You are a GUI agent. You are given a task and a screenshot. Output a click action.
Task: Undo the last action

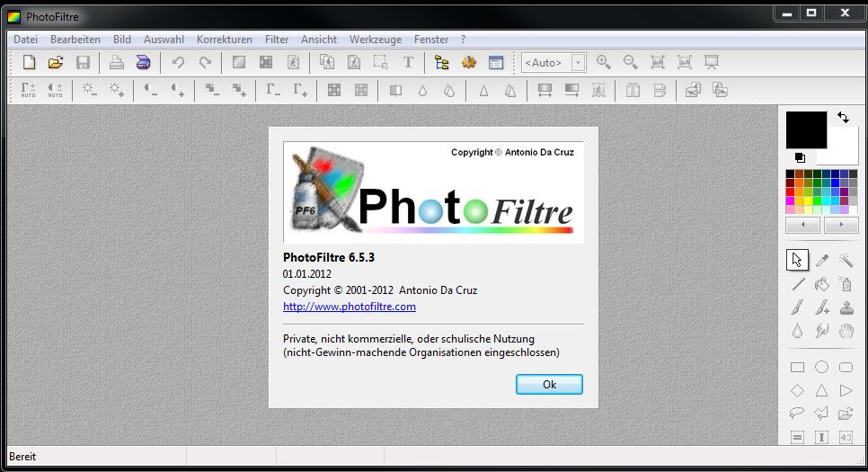pyautogui.click(x=178, y=63)
